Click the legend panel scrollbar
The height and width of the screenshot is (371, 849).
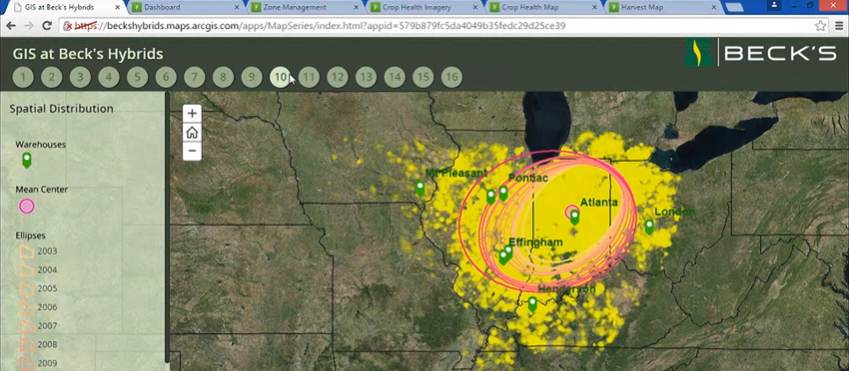pyautogui.click(x=167, y=227)
